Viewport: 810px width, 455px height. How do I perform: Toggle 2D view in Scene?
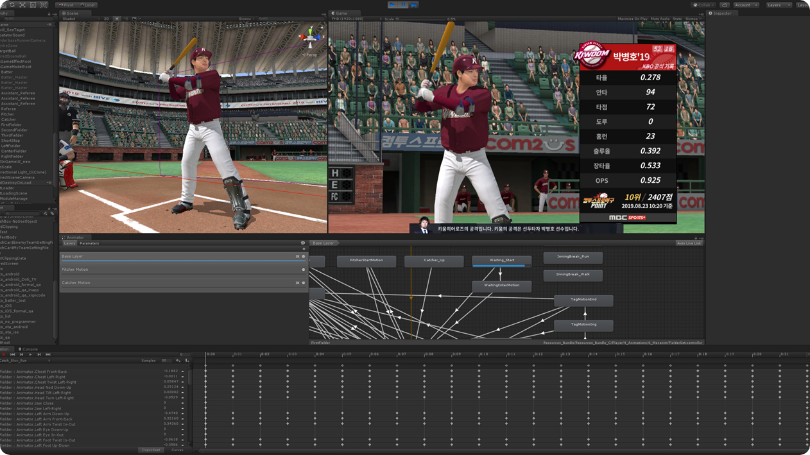tap(106, 19)
